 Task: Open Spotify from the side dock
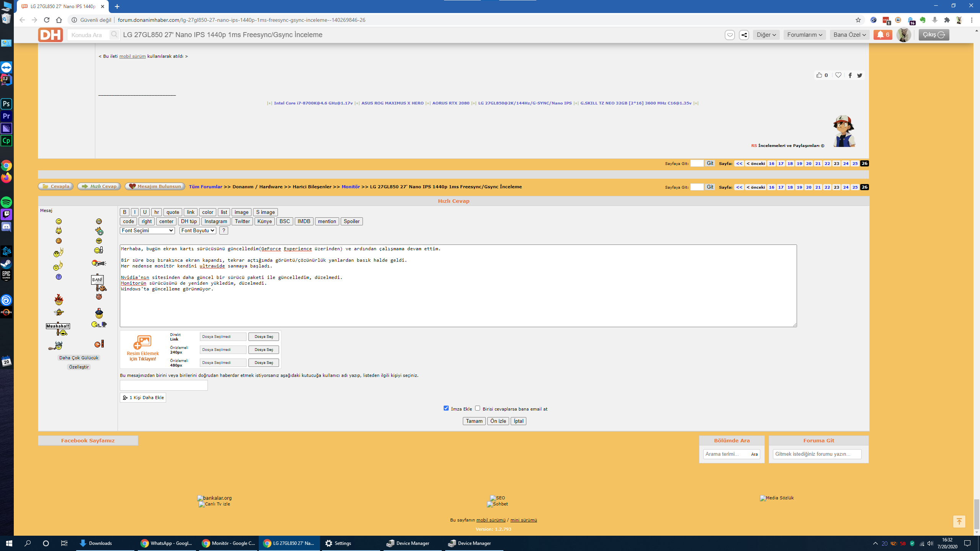coord(7,202)
